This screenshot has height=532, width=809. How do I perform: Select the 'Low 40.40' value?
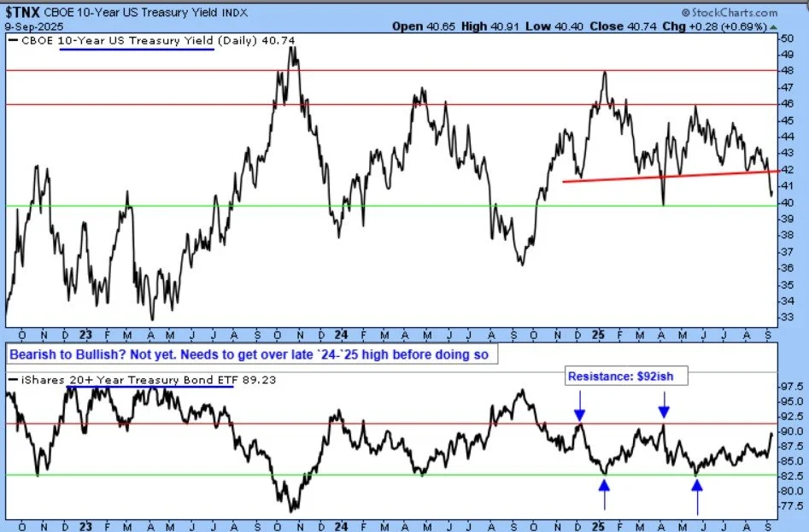click(554, 26)
